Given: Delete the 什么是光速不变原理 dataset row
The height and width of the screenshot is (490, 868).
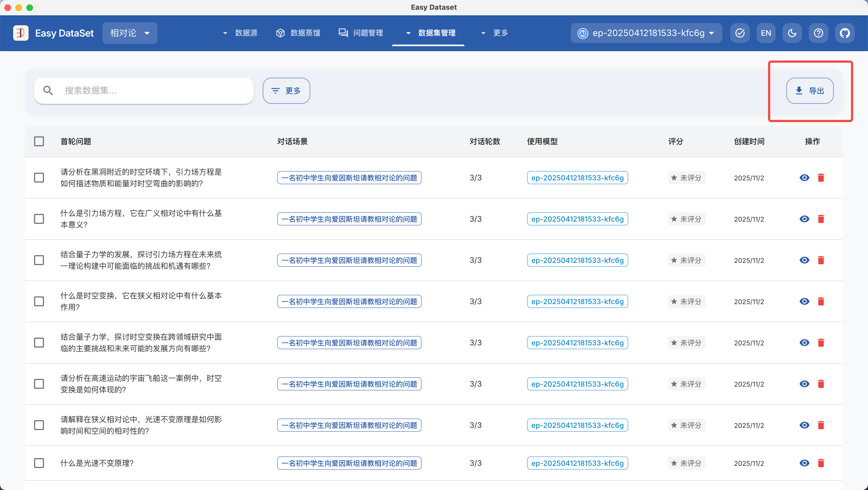Looking at the screenshot, I should pyautogui.click(x=821, y=463).
